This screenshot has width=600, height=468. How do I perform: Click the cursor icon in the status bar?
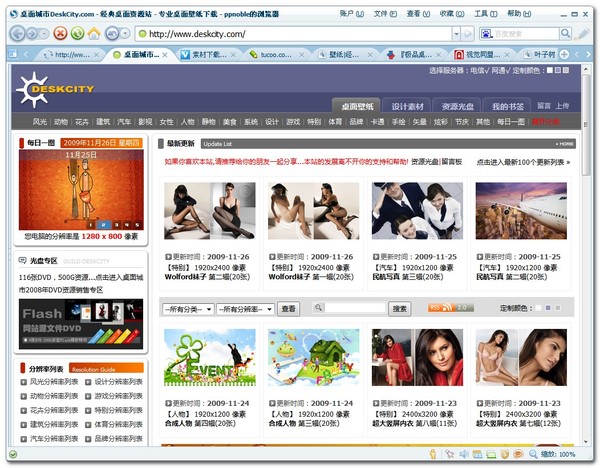coord(450,454)
